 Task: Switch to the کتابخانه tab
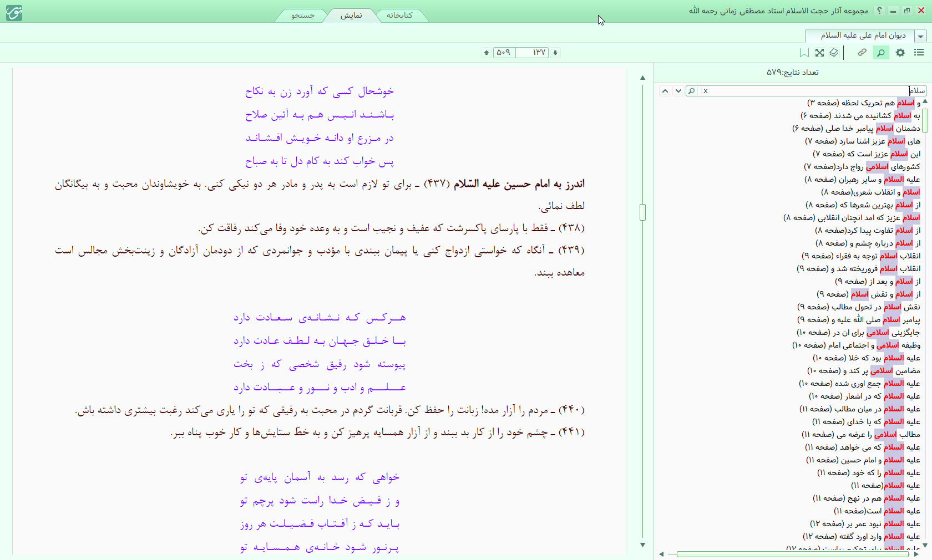(399, 16)
